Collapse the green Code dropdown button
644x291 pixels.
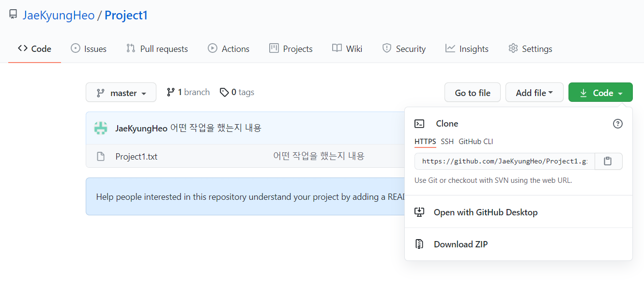pos(600,92)
